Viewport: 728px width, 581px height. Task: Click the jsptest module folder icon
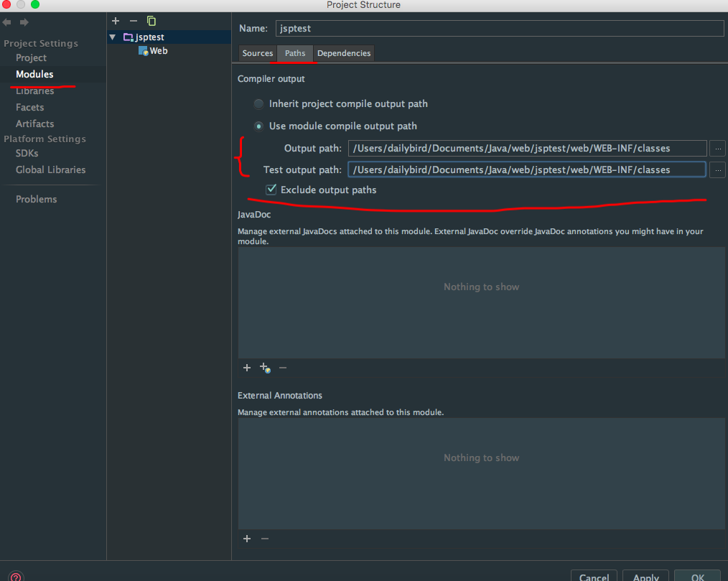[x=128, y=37]
